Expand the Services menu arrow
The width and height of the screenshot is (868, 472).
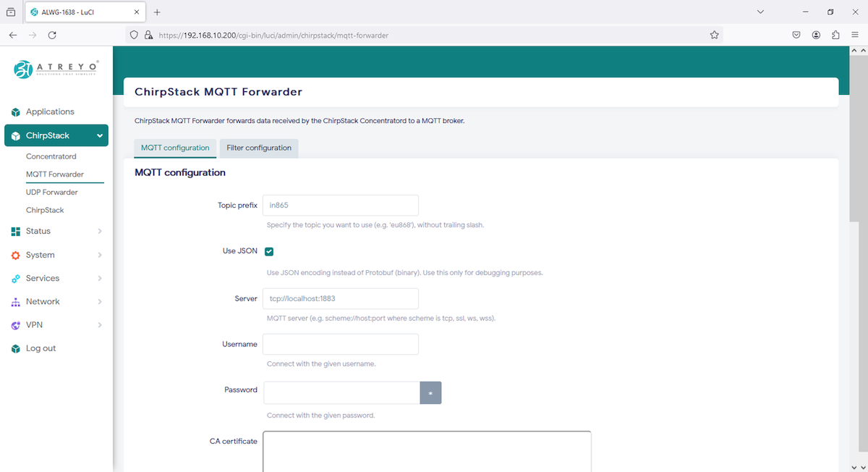click(100, 279)
